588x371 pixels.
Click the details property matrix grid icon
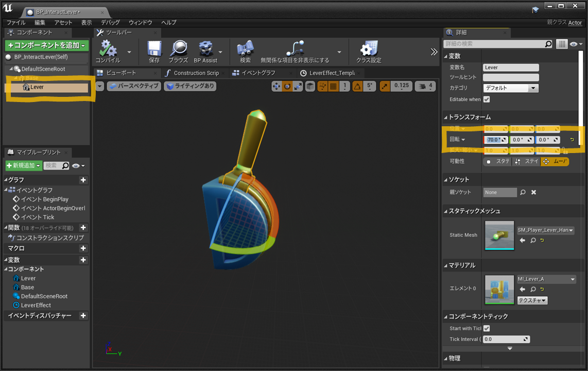[562, 44]
